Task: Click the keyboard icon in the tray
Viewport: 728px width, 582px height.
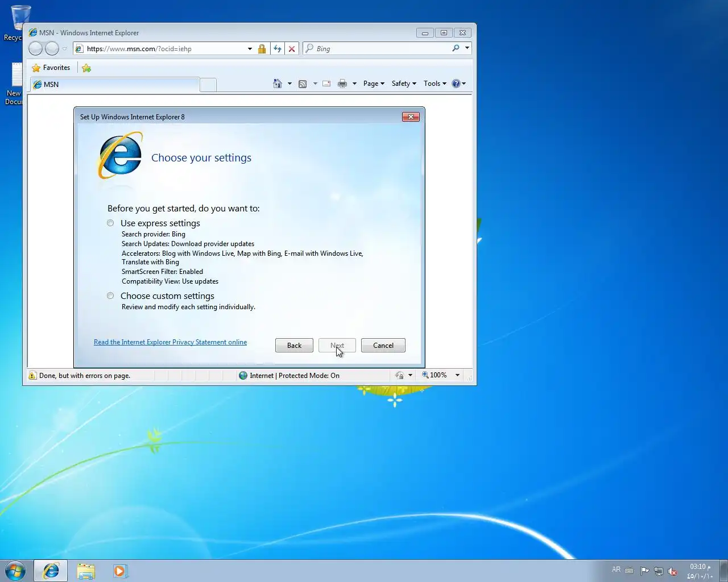Action: (x=629, y=571)
